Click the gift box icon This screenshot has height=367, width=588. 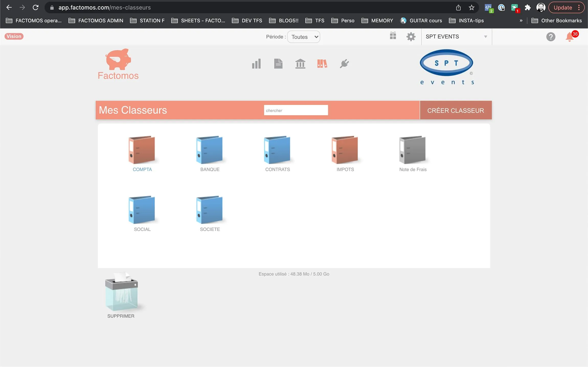point(393,36)
